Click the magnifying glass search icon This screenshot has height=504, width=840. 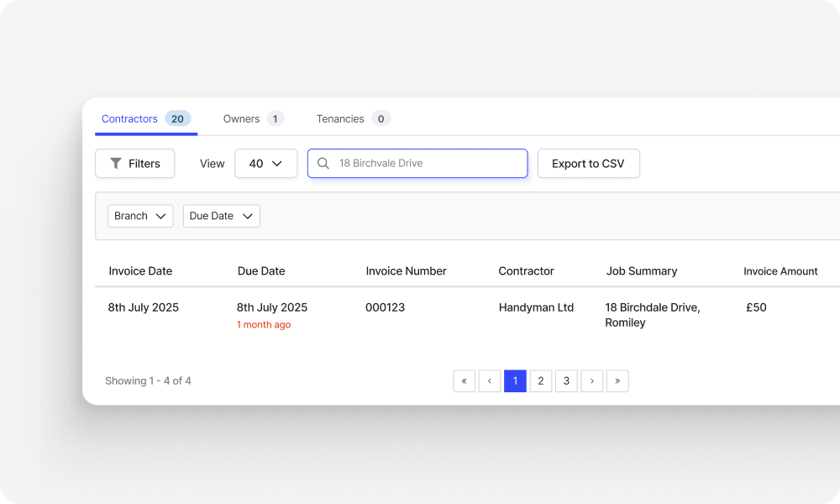[x=323, y=163]
